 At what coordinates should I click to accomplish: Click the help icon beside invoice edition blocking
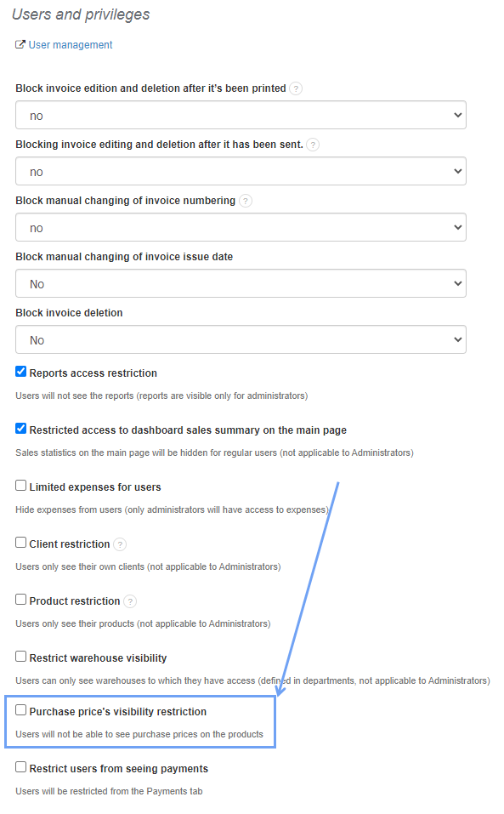296,88
